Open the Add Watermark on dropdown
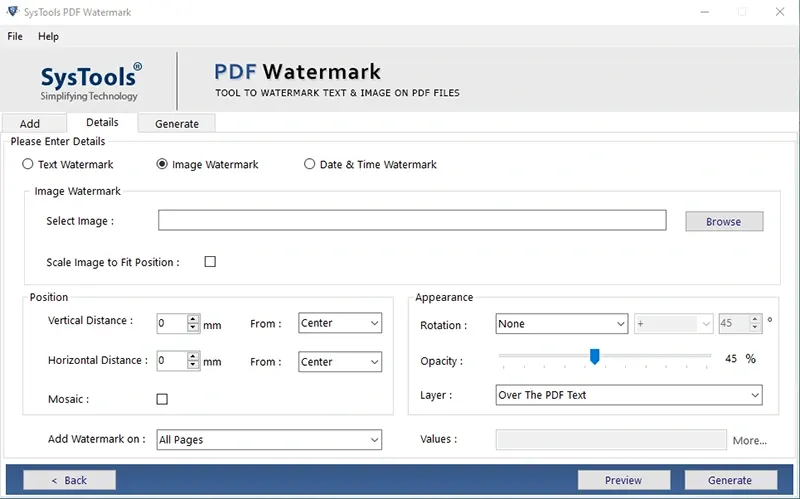Image resolution: width=800 pixels, height=499 pixels. (x=269, y=439)
